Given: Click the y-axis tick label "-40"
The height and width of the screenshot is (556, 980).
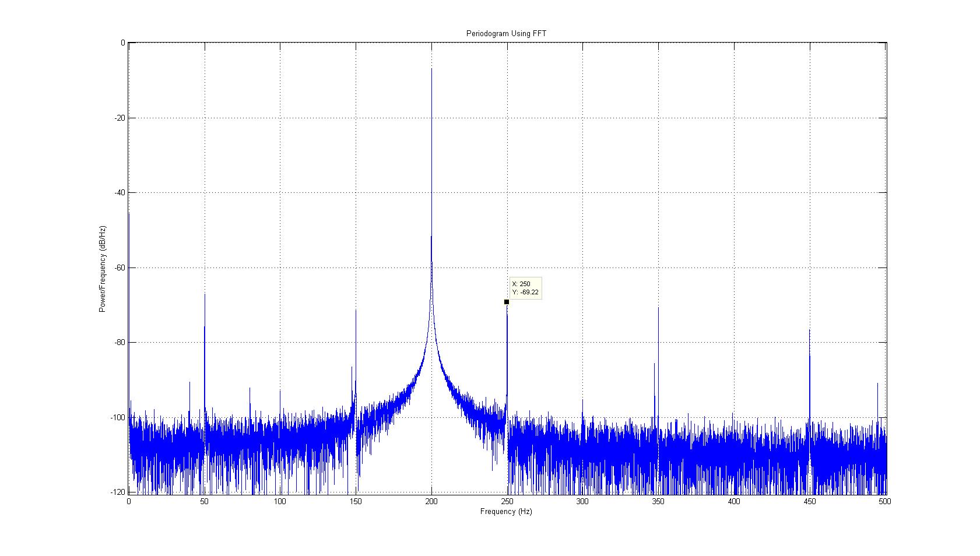Looking at the screenshot, I should point(120,193).
